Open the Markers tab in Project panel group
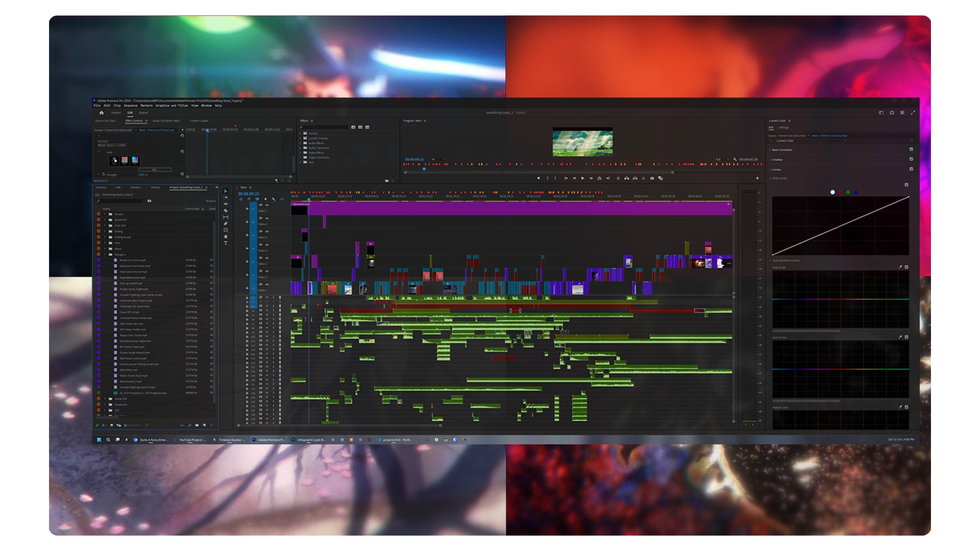Viewport: 980px width, 551px height. (136, 187)
